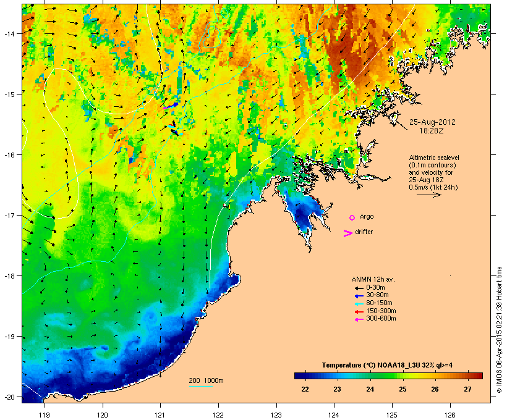
Task: Click longitude axis label 122
Action: click(218, 415)
